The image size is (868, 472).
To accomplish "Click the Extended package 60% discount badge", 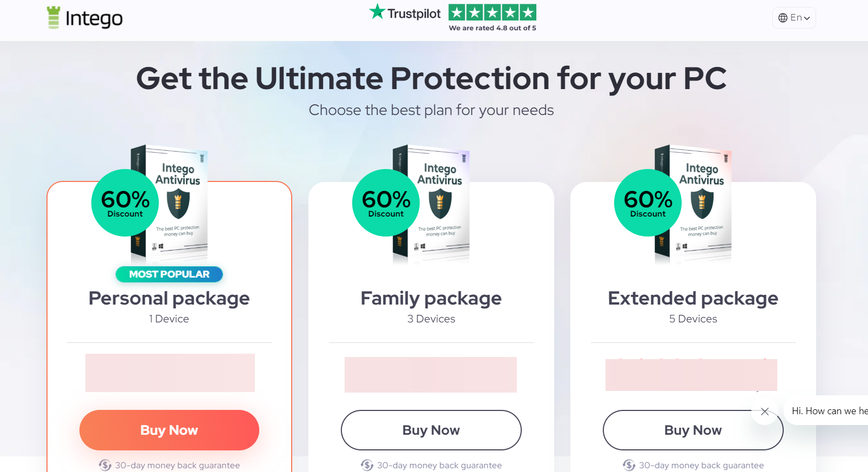I will 648,203.
